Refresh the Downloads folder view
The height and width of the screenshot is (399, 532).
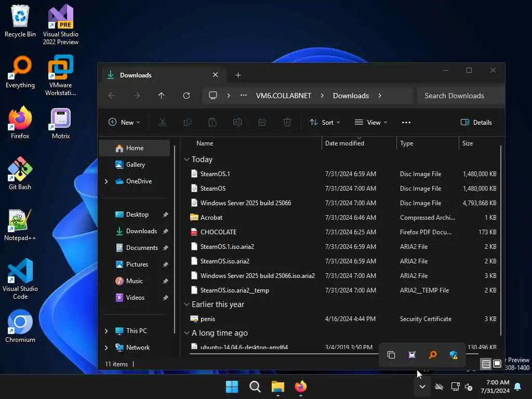tap(187, 96)
